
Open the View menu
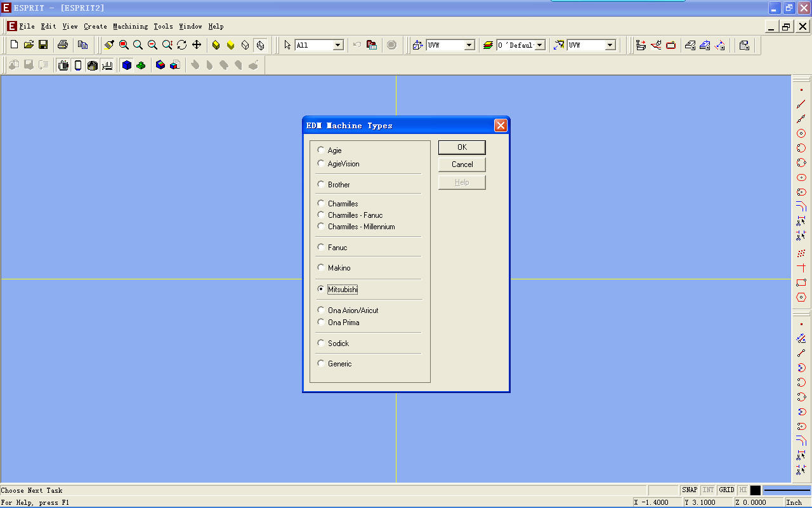click(70, 27)
